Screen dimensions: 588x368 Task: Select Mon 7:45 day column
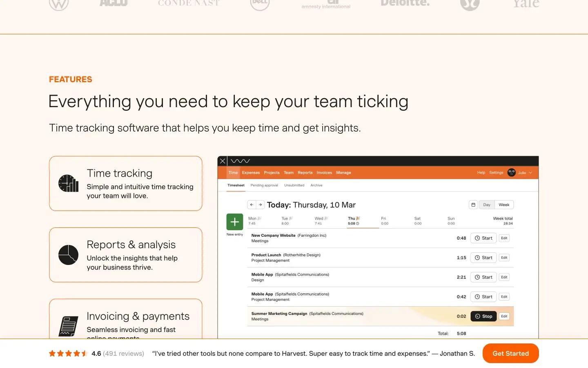pos(255,221)
